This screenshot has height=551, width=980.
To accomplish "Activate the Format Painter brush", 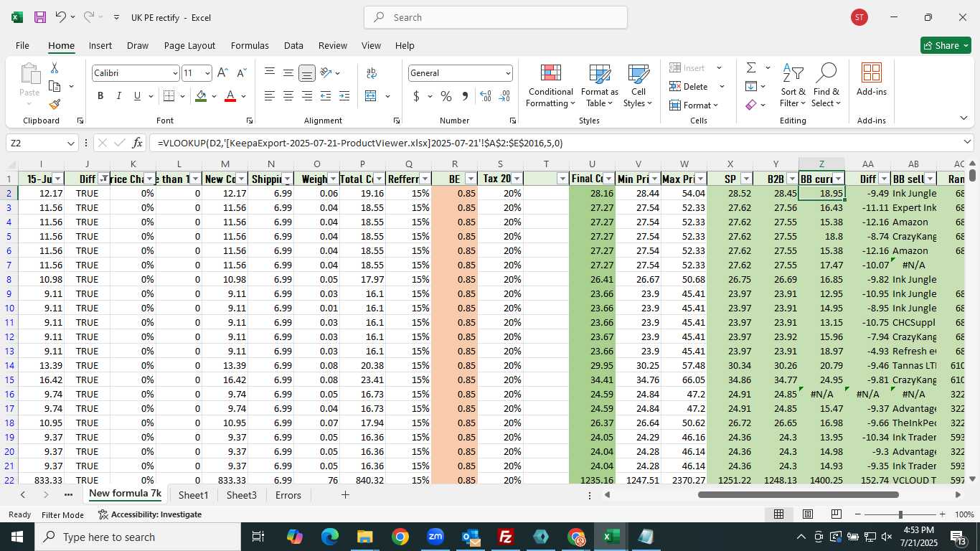I will (55, 104).
